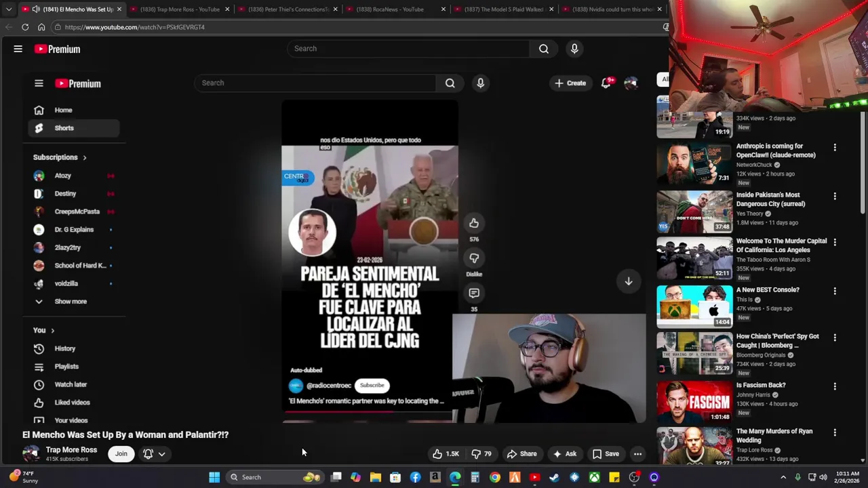Like the video with 1.5K likes
Screen dimensions: 868x488
(x=446, y=454)
